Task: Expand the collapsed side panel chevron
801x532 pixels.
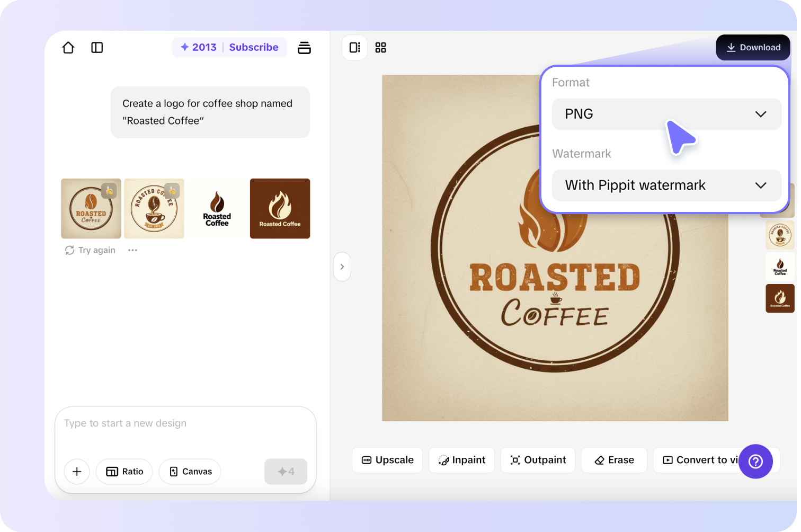Action: pyautogui.click(x=342, y=267)
